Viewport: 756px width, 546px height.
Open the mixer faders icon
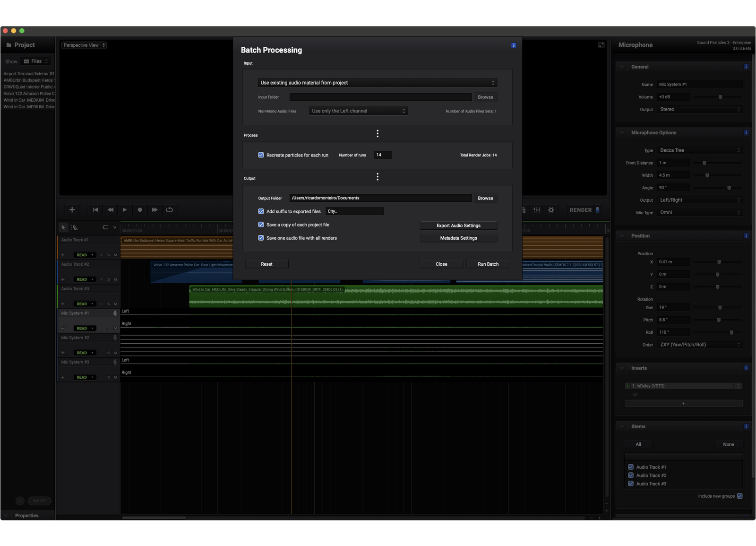pyautogui.click(x=537, y=210)
